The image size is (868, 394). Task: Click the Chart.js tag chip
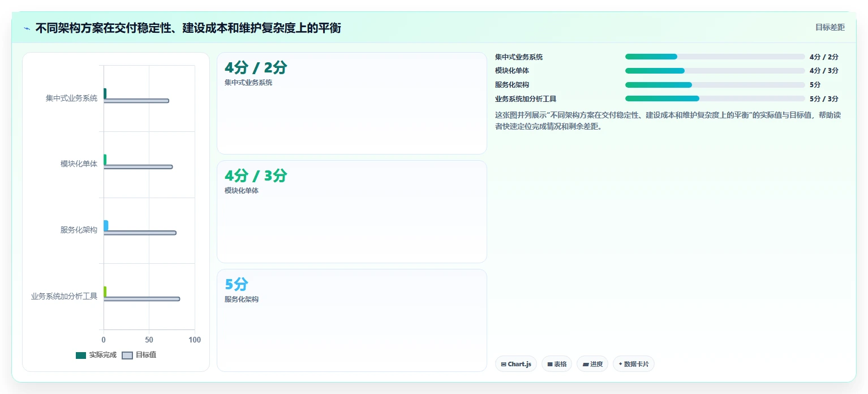pyautogui.click(x=516, y=364)
